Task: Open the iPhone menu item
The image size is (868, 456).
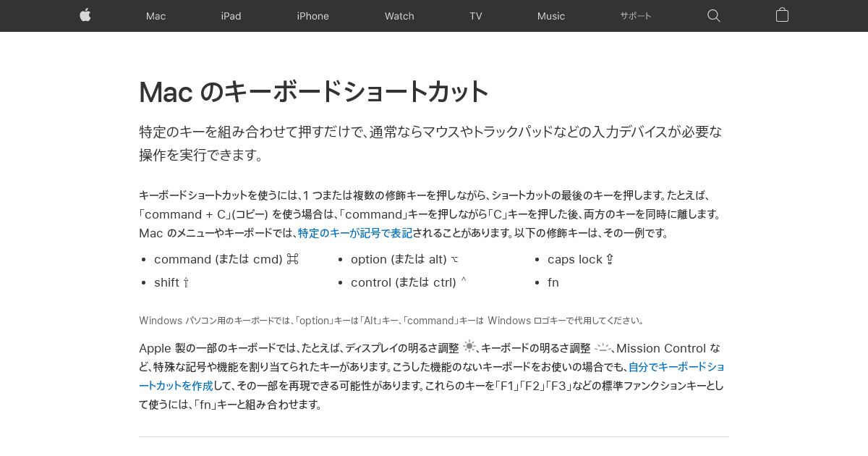Action: tap(312, 16)
